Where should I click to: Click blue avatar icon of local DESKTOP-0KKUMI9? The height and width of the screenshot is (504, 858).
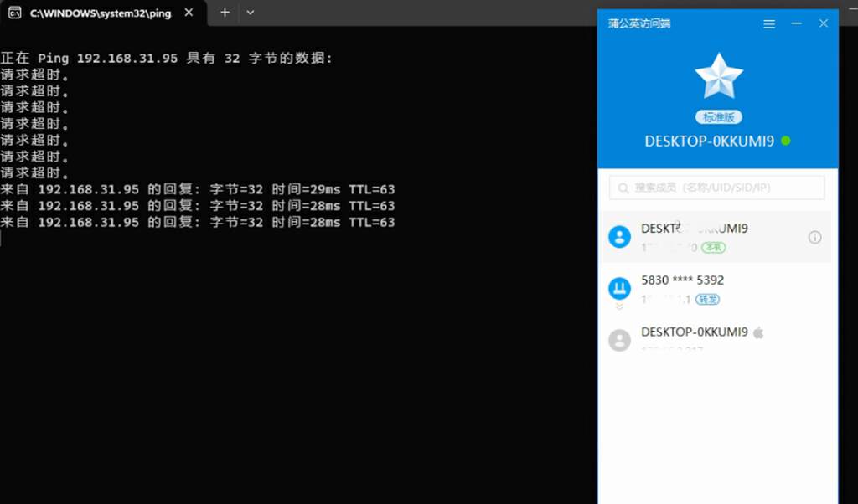(619, 237)
